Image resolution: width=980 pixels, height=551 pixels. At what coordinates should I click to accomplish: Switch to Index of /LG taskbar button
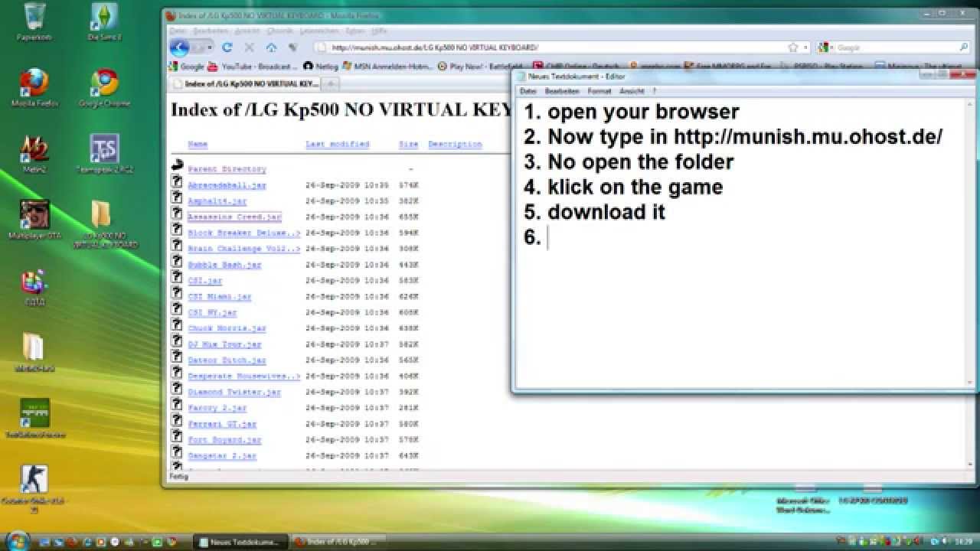click(x=338, y=542)
